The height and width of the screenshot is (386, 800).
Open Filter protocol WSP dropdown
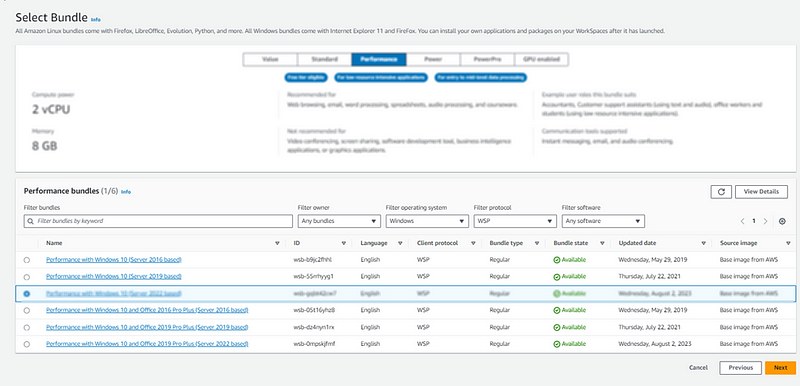(x=515, y=221)
